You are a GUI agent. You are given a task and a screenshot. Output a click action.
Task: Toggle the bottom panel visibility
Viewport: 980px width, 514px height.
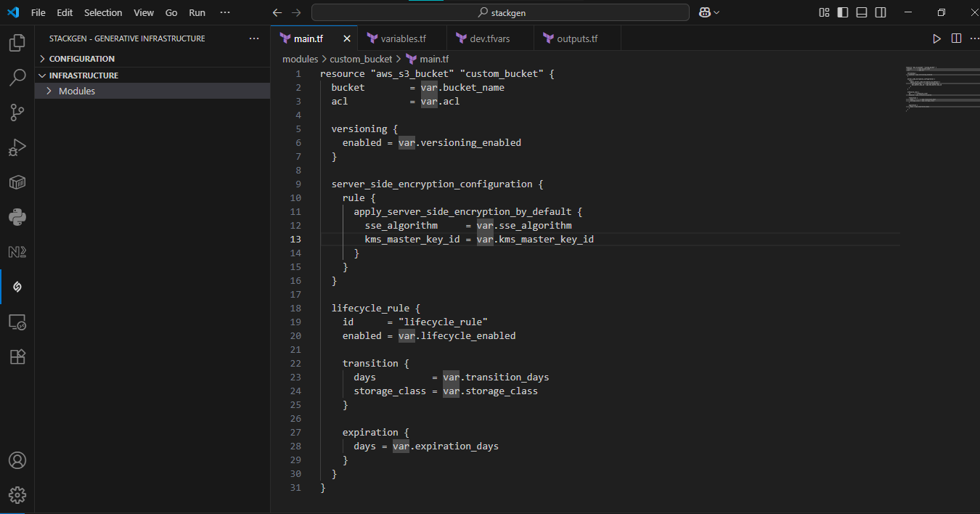click(x=862, y=12)
